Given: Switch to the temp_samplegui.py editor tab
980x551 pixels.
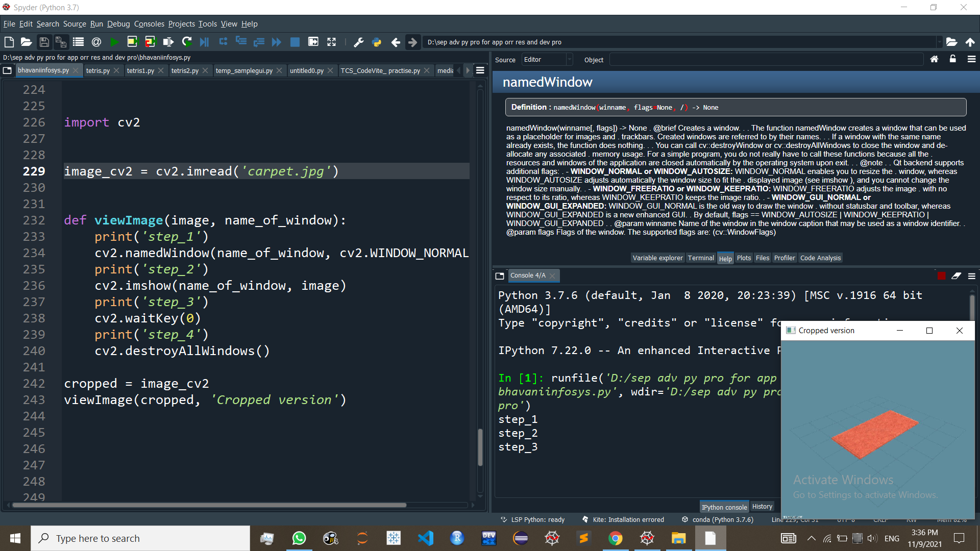Looking at the screenshot, I should pyautogui.click(x=244, y=70).
